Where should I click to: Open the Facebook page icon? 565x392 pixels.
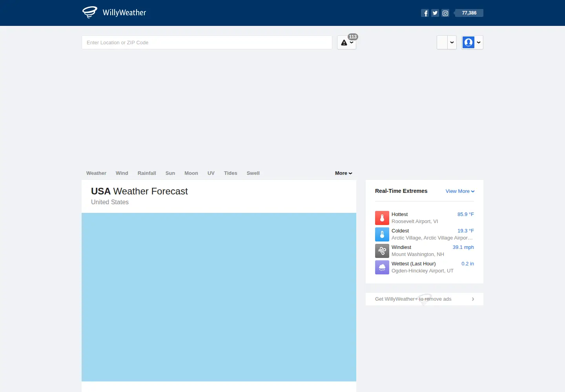point(425,13)
